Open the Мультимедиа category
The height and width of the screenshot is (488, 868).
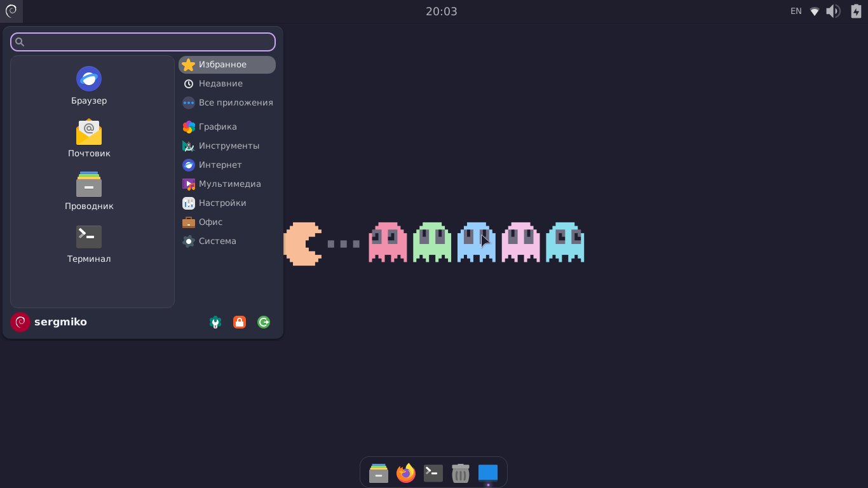click(229, 184)
